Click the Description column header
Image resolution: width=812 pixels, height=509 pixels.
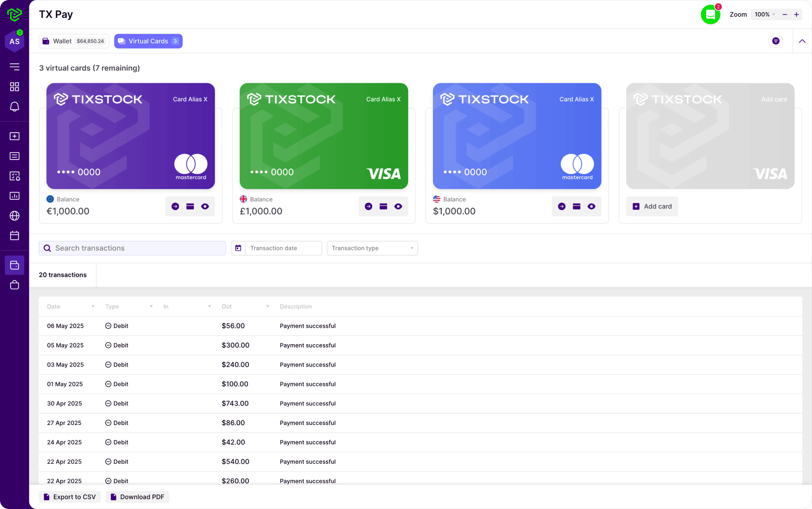click(x=296, y=306)
